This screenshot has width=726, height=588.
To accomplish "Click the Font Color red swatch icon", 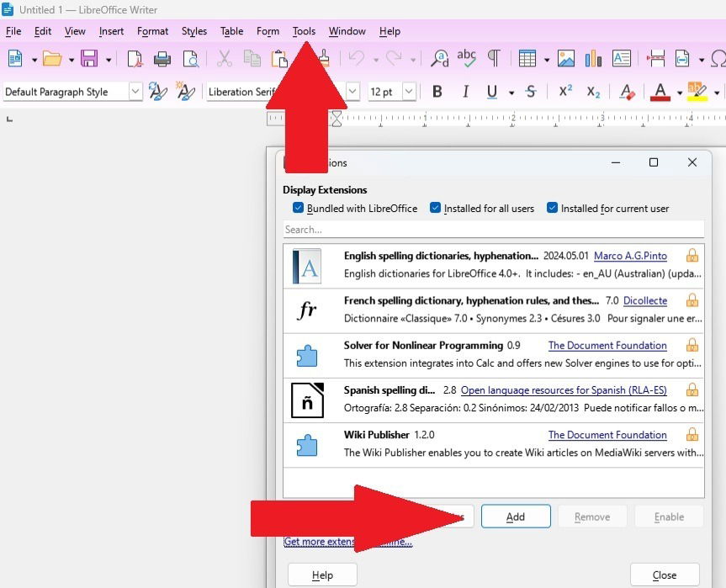I will (660, 92).
